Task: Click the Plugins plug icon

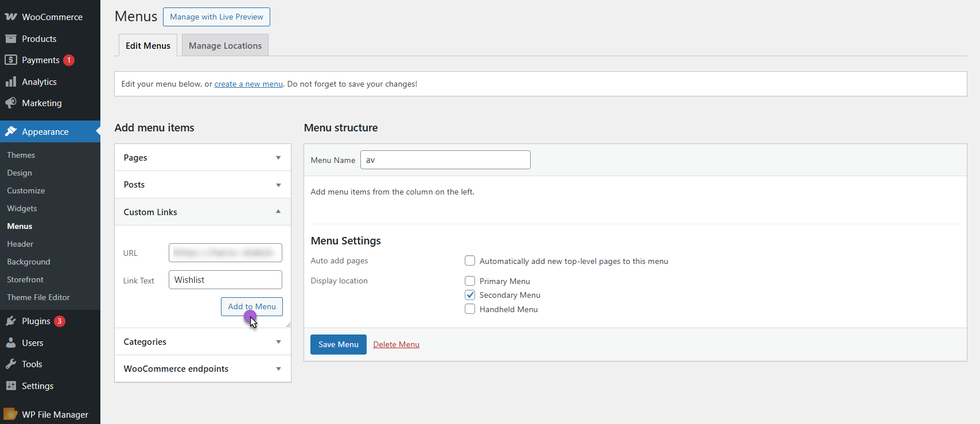Action: [11, 321]
